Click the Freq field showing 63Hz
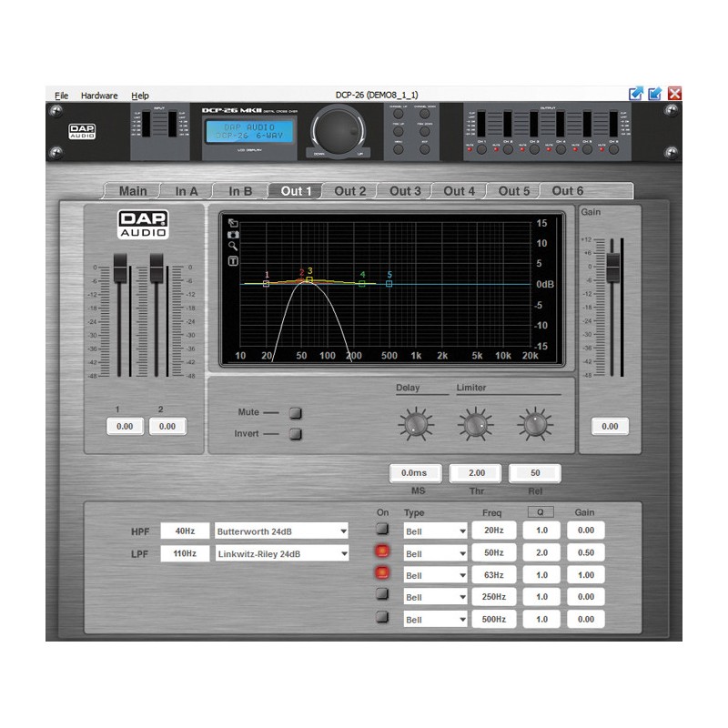 [492, 574]
